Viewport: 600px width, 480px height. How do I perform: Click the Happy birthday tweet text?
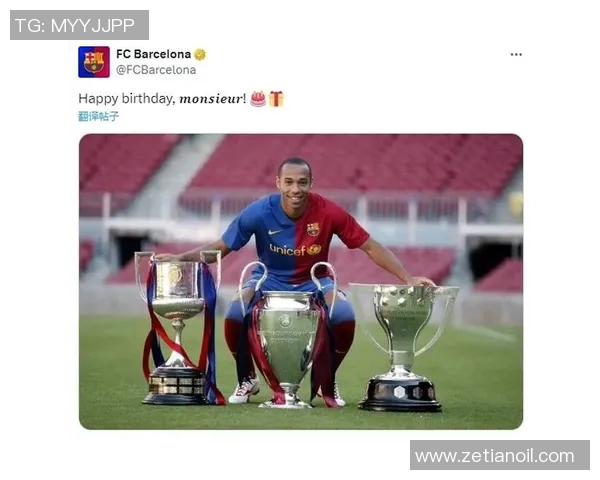[162, 99]
